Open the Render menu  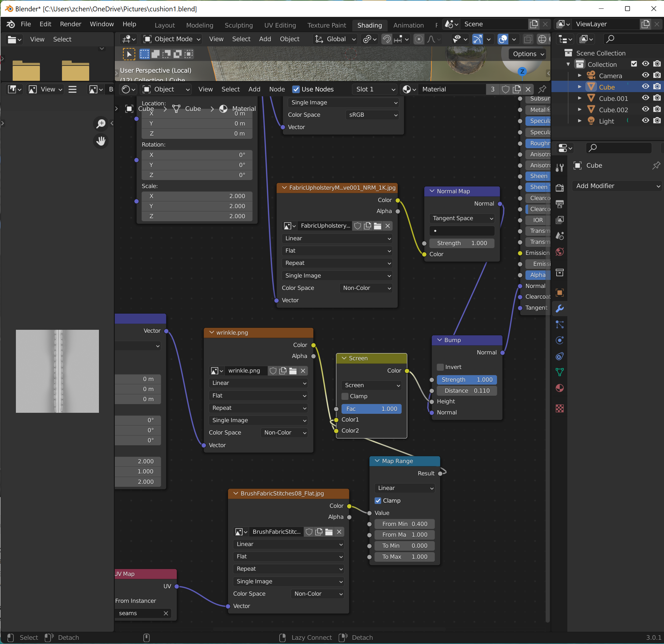point(70,24)
